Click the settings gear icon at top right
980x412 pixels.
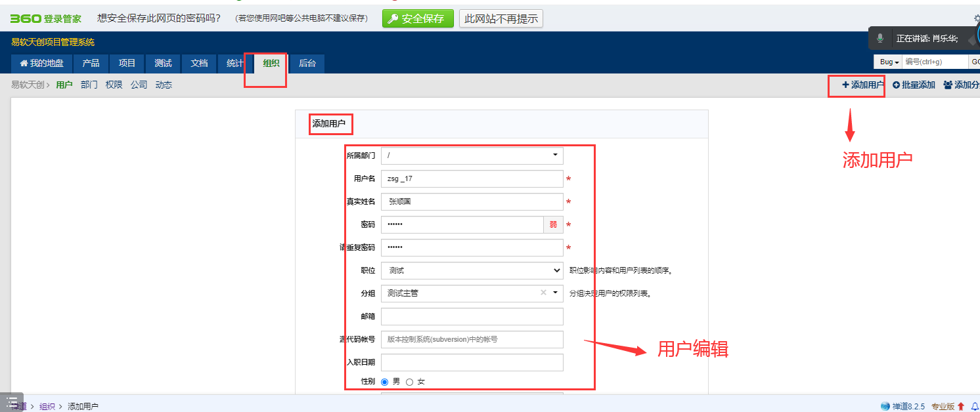(x=977, y=18)
